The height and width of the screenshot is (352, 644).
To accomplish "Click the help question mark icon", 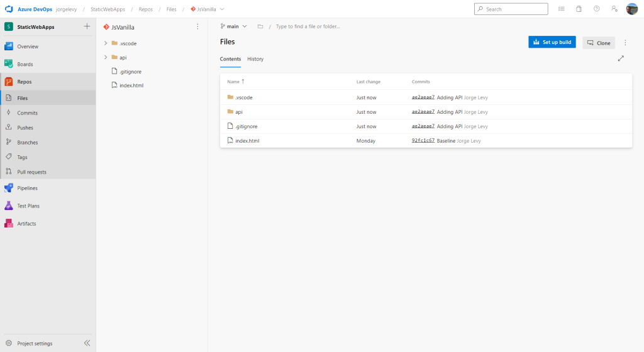I will pyautogui.click(x=596, y=9).
